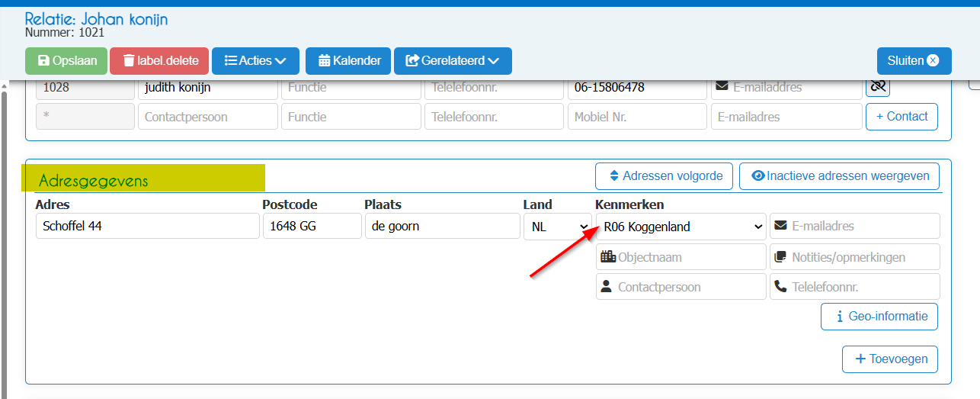Click the title Relatie: Johan konijn
This screenshot has height=399, width=980.
coord(97,19)
